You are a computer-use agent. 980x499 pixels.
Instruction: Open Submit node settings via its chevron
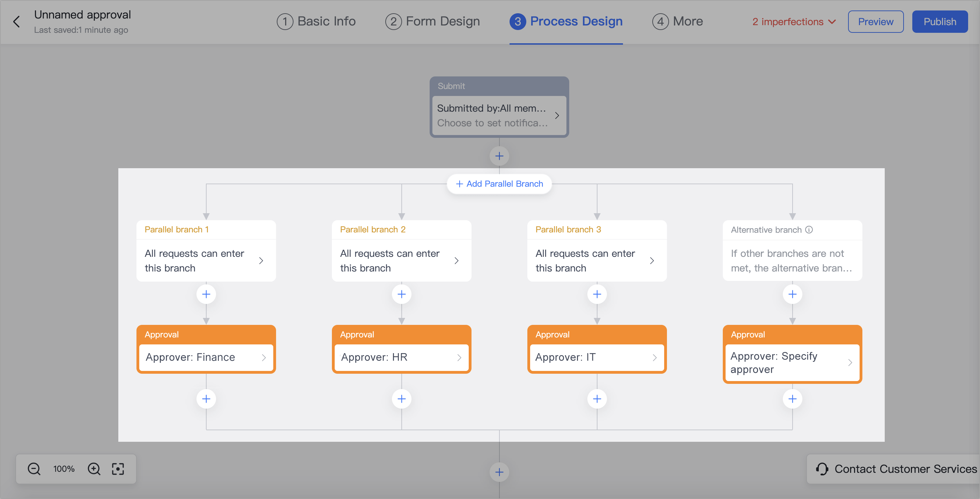click(557, 115)
